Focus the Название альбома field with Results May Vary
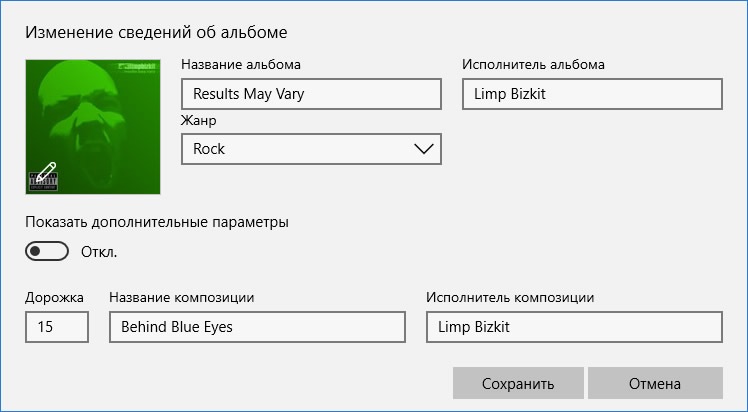The height and width of the screenshot is (412, 748). coord(311,94)
